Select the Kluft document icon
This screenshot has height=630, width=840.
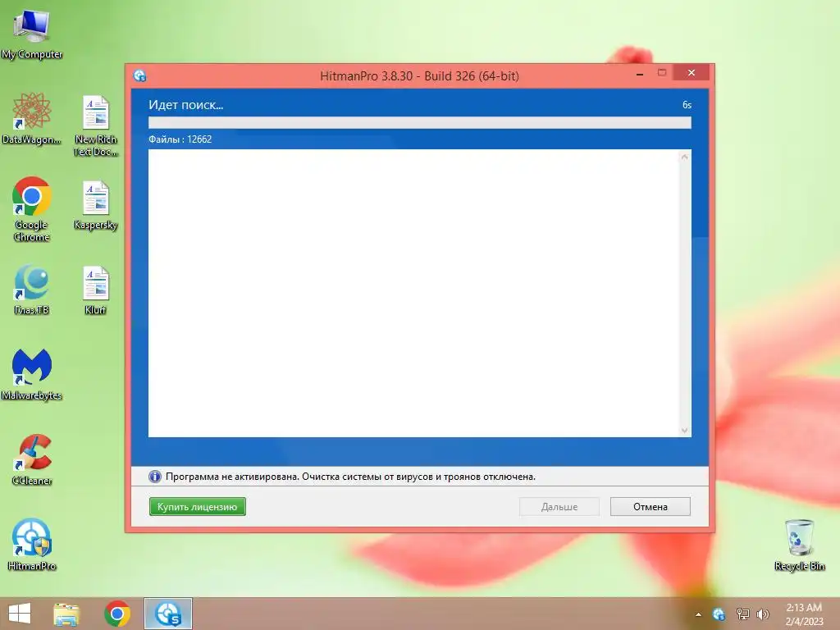click(x=96, y=290)
